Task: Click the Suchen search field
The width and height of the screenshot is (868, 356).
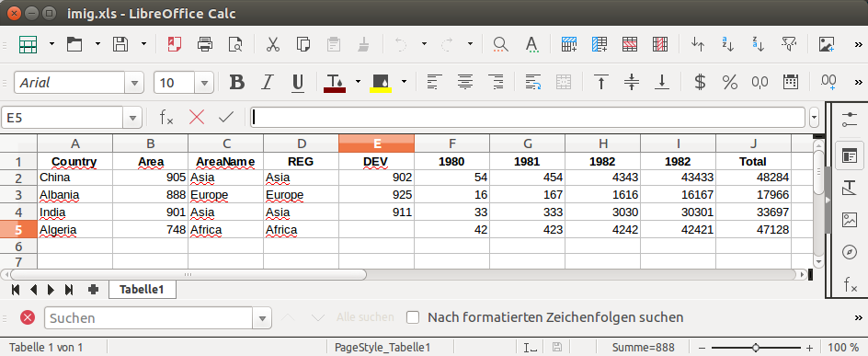Action: pyautogui.click(x=148, y=317)
